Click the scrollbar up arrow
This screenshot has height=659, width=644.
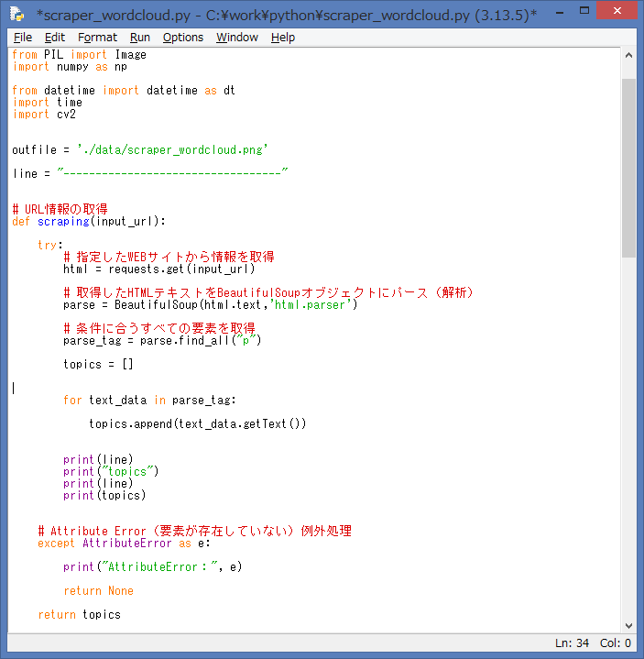(x=628, y=55)
